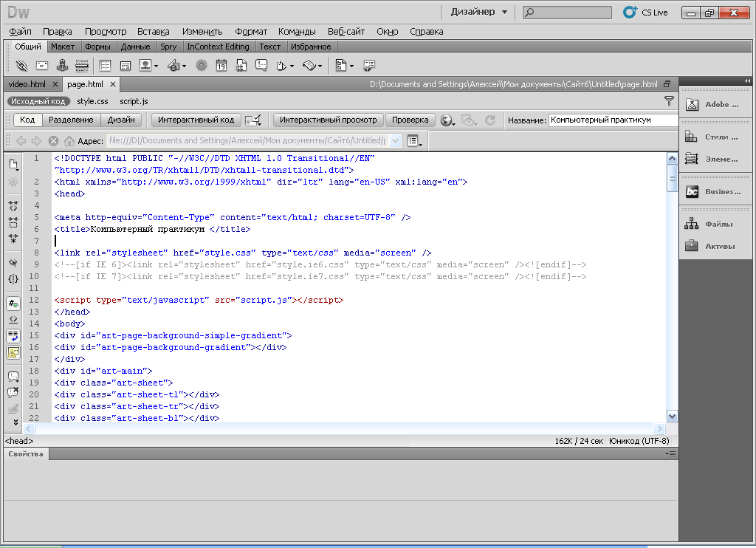Screen dimensions: 756x548
Task: Open the Файлы panel
Action: point(715,224)
